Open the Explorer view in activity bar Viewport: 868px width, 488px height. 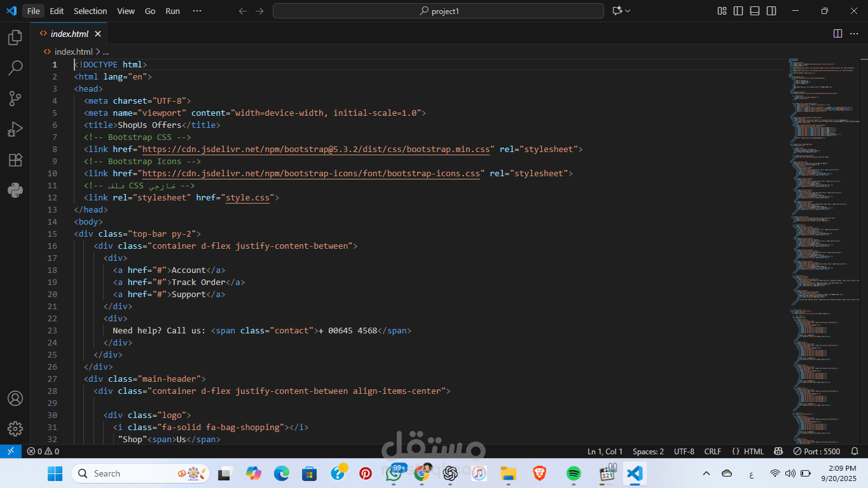coord(15,38)
